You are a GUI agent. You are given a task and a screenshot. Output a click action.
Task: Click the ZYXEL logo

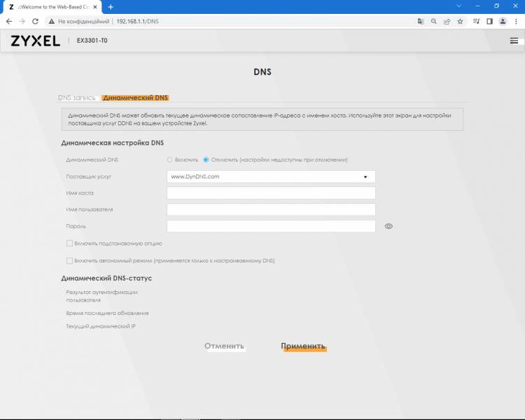[x=36, y=41]
